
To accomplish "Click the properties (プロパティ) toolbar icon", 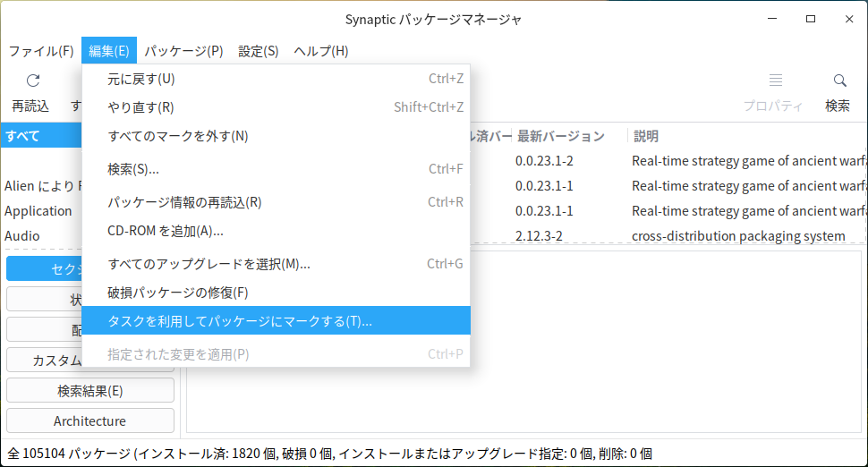I will click(776, 81).
